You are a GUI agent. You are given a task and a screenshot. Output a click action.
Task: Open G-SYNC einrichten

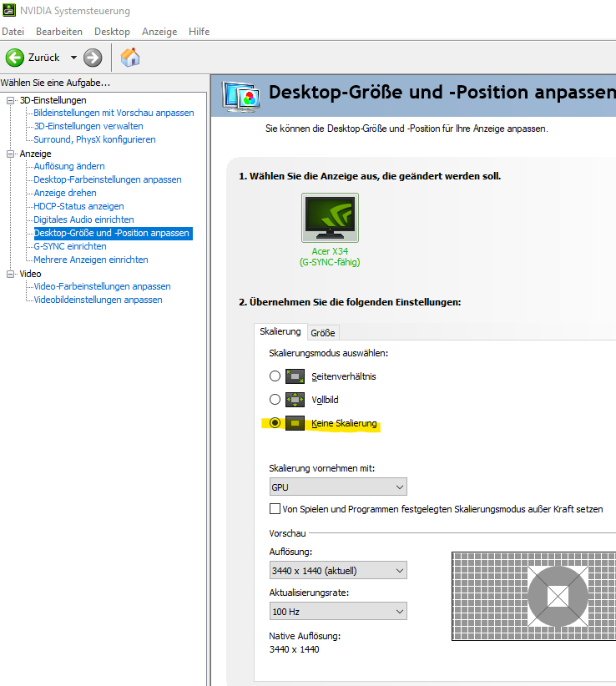click(x=70, y=246)
